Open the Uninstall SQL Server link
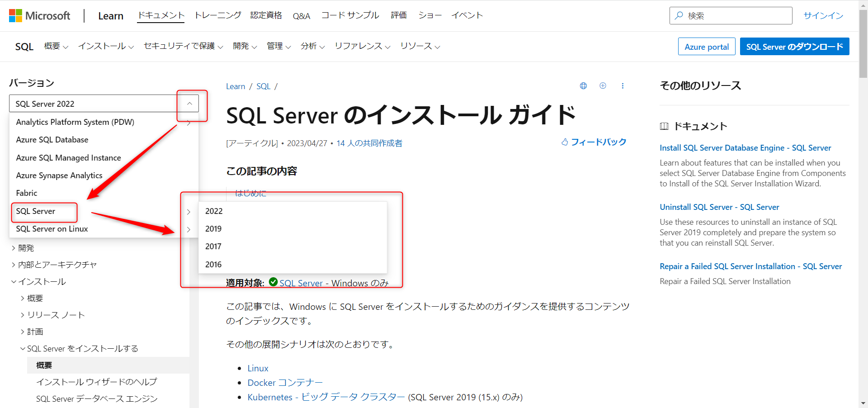This screenshot has height=408, width=868. tap(719, 207)
